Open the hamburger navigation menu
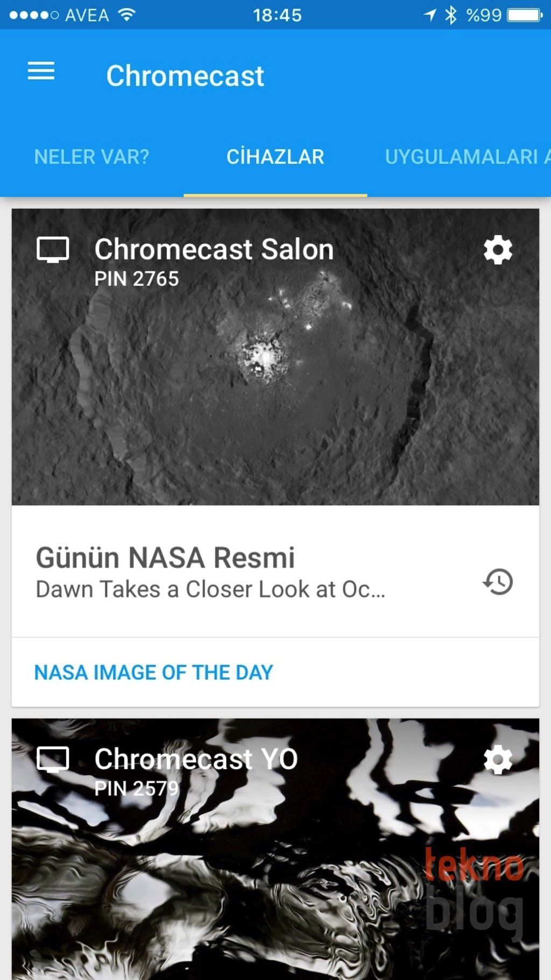 pyautogui.click(x=41, y=71)
